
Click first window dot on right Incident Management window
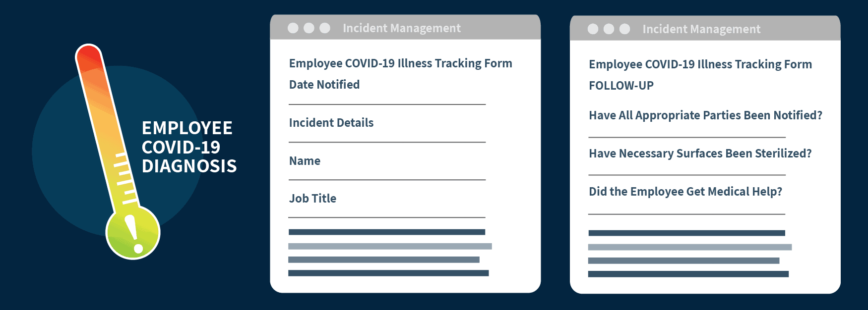point(593,29)
